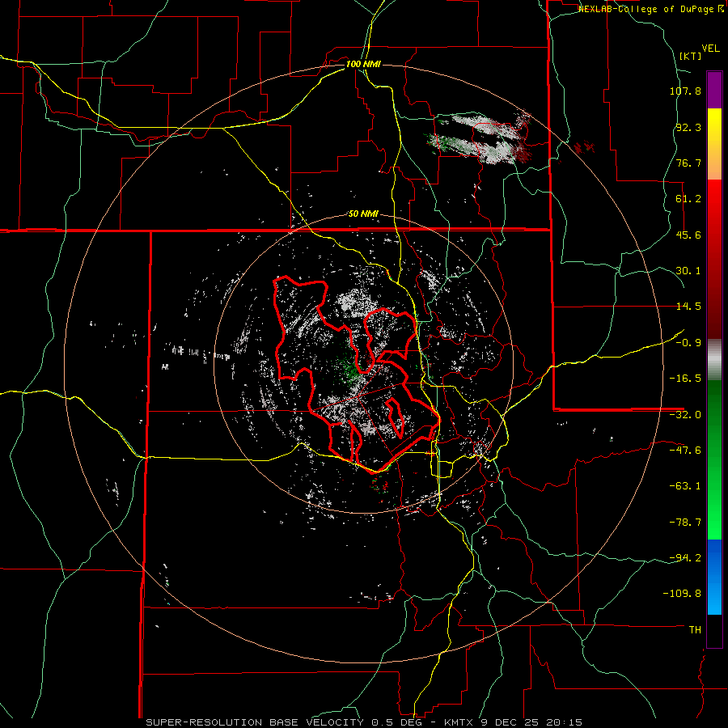The width and height of the screenshot is (728, 728).
Task: Click the -47.6 scale value
Action: click(x=685, y=451)
